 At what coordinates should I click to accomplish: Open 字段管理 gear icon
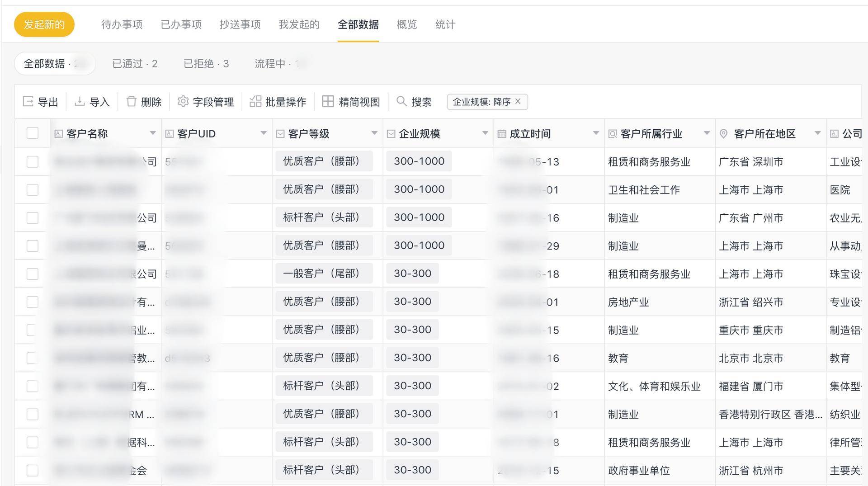pos(183,102)
